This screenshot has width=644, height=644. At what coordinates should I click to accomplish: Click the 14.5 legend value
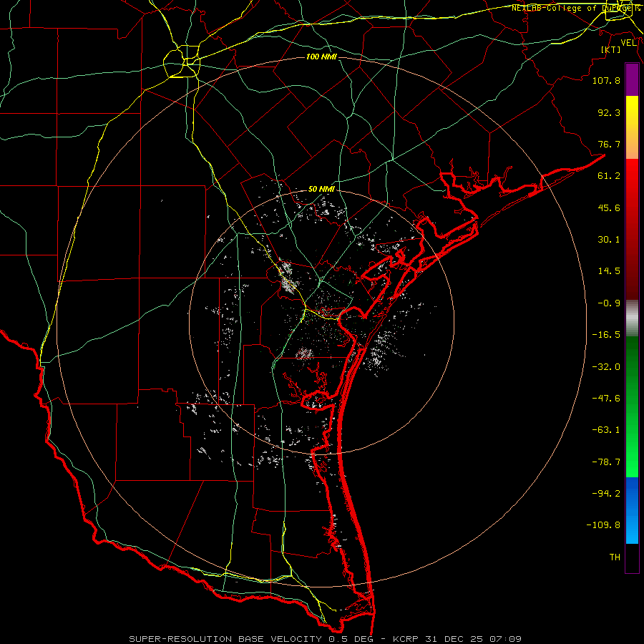click(x=609, y=271)
